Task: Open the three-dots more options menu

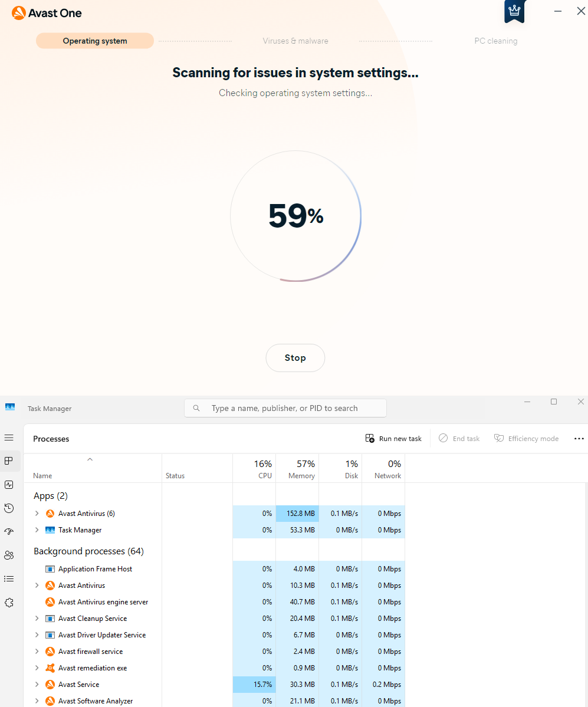Action: [x=579, y=438]
